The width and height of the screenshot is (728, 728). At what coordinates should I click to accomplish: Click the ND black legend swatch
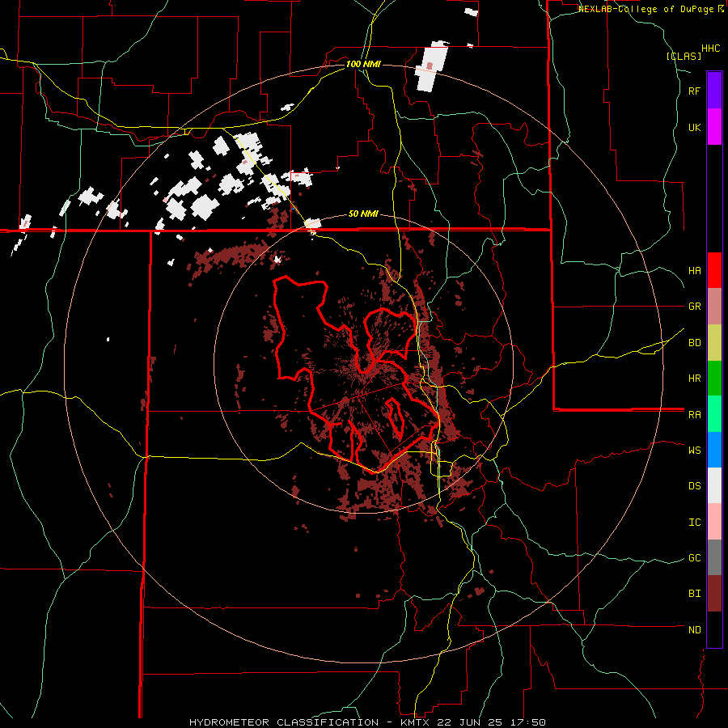(x=714, y=629)
